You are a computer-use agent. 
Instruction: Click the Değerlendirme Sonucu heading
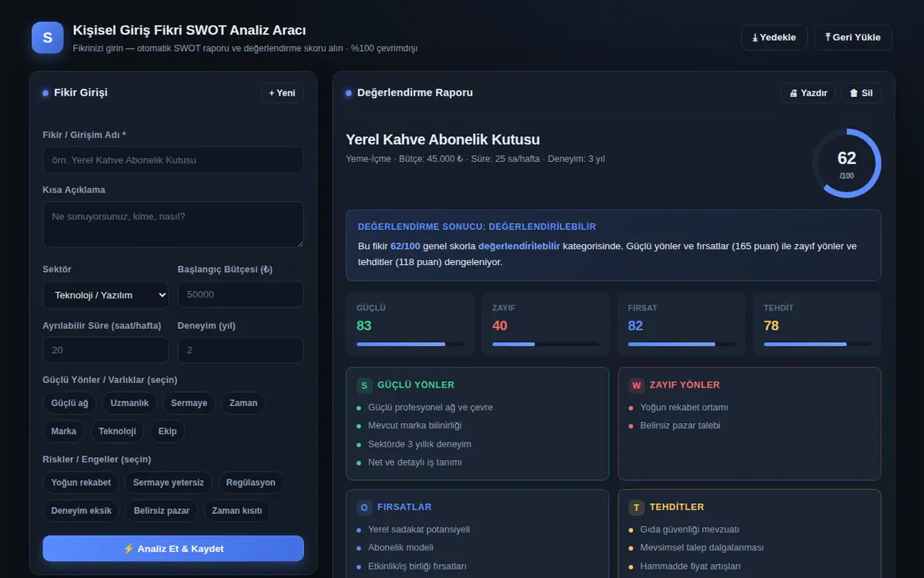click(477, 227)
